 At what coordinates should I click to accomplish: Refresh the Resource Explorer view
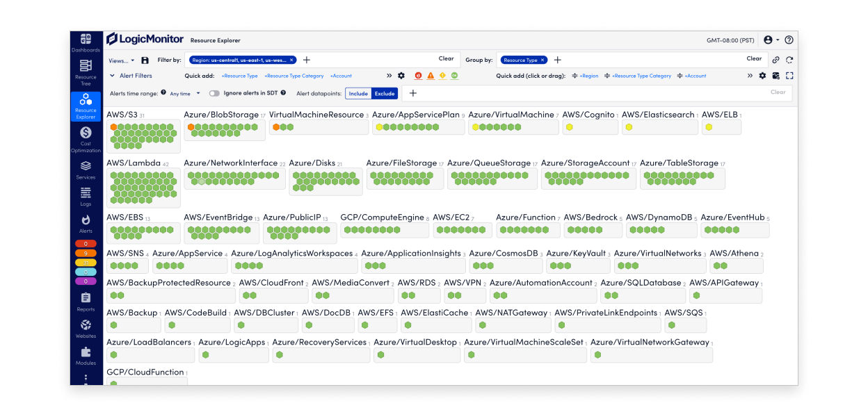789,60
